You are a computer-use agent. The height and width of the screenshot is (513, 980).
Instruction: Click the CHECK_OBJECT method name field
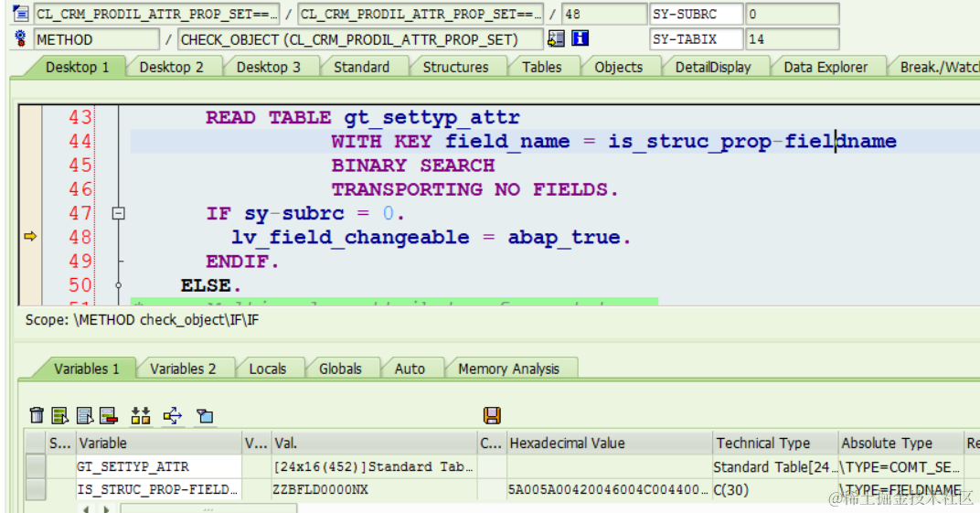[360, 39]
